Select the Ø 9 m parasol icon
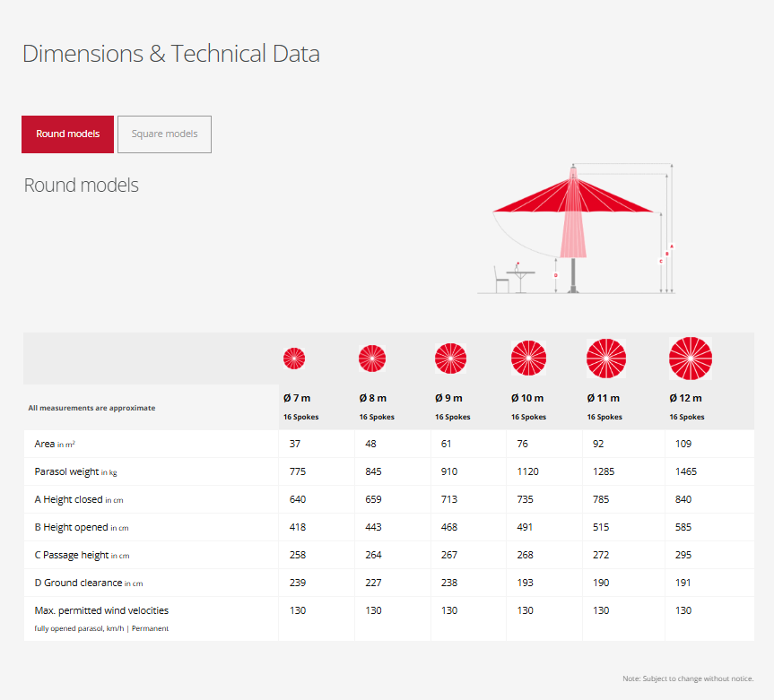The image size is (774, 700). pos(450,359)
